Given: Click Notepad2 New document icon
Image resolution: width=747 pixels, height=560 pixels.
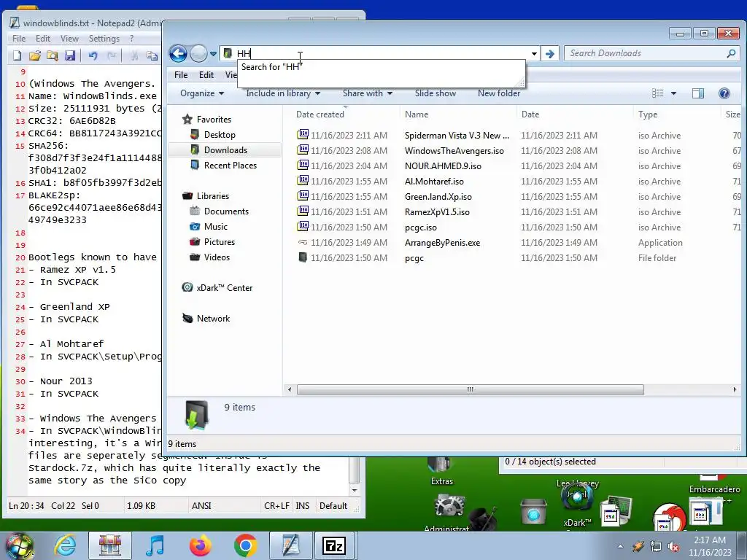Looking at the screenshot, I should (18, 55).
